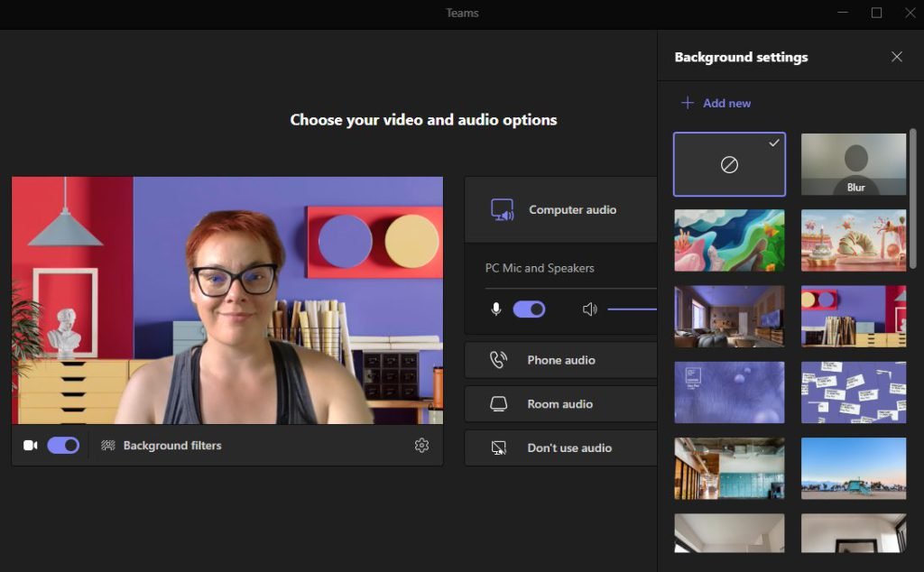Adjust the speaker volume slider
This screenshot has height=572, width=924.
(632, 309)
